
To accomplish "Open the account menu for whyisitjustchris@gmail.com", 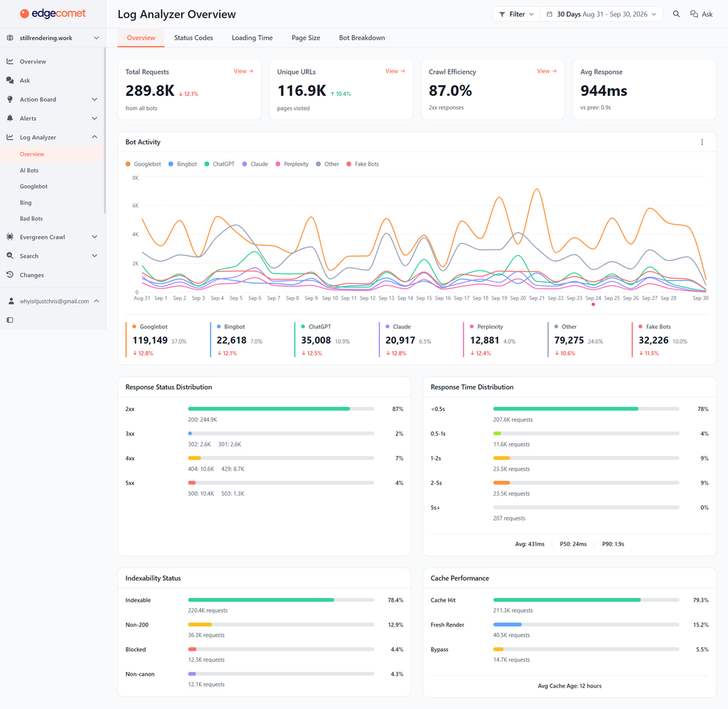I will [x=53, y=302].
